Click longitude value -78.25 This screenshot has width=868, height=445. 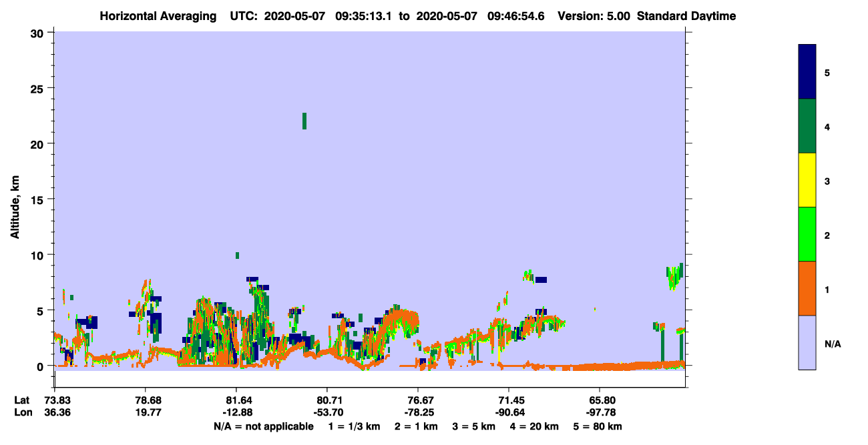(418, 412)
